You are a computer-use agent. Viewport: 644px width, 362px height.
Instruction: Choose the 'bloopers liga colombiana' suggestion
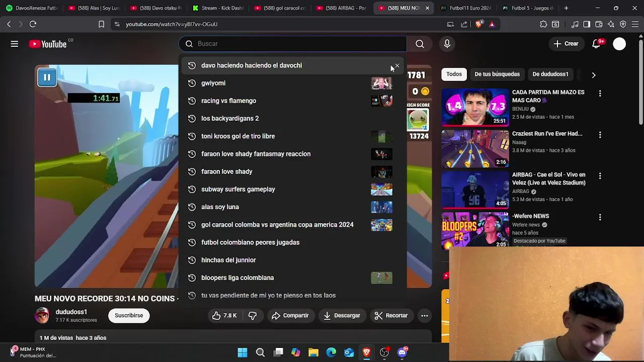tap(292, 278)
